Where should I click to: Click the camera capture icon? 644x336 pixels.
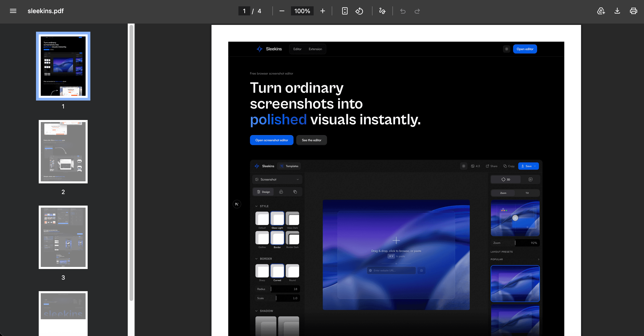coord(421,271)
